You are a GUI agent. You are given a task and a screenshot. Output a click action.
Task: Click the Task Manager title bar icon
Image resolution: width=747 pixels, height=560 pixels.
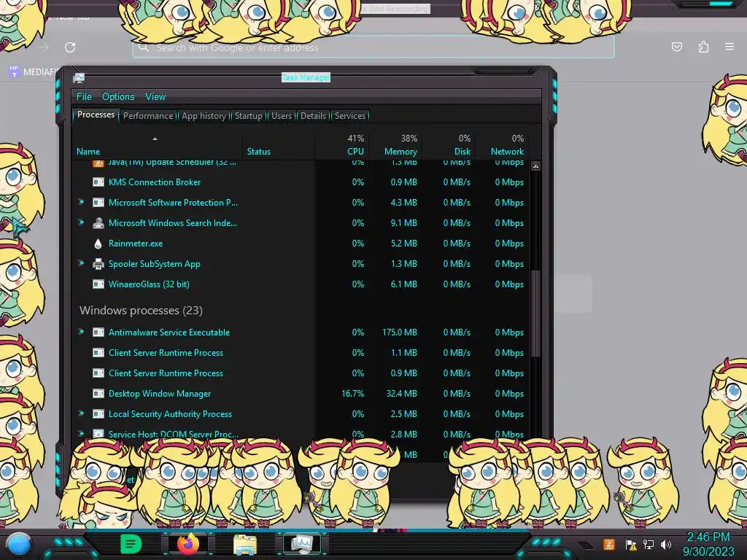point(79,77)
